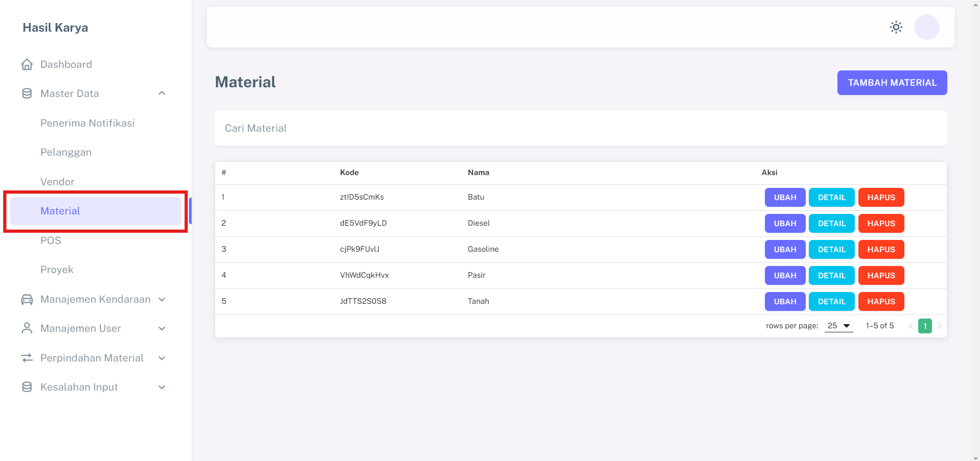Open the rows per page dropdown
The width and height of the screenshot is (980, 461).
pyautogui.click(x=838, y=326)
